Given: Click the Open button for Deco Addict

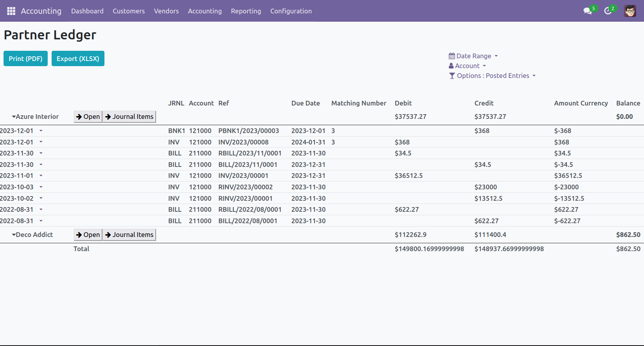Looking at the screenshot, I should [x=88, y=235].
